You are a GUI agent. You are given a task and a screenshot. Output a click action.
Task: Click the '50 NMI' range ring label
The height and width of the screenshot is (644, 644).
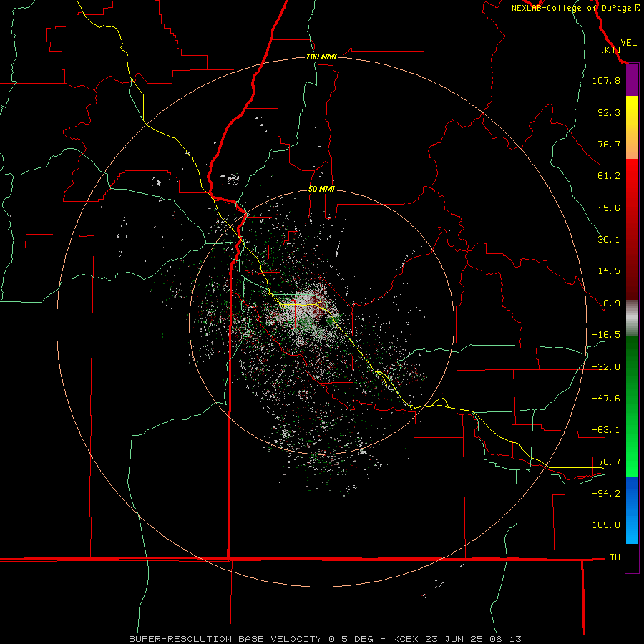point(321,190)
